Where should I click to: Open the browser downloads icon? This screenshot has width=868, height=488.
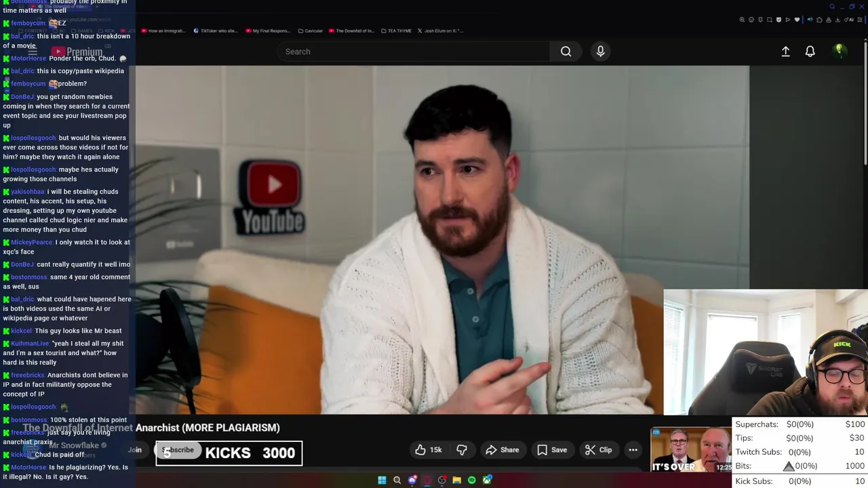point(837,20)
